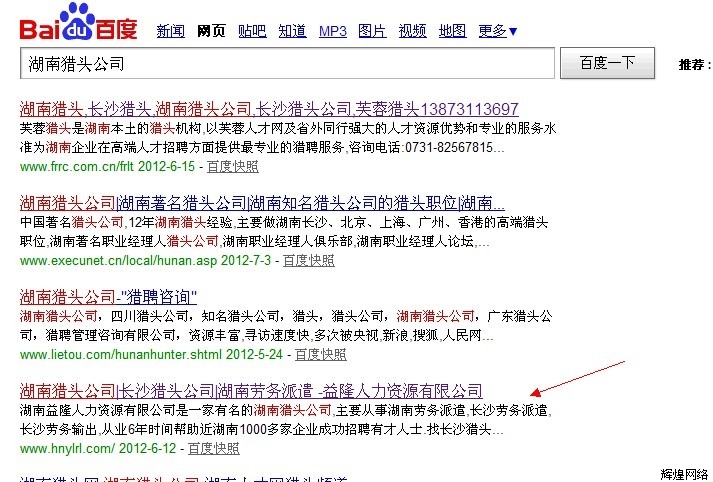Click the Baidu logo
This screenshot has height=482, width=713.
[78, 22]
